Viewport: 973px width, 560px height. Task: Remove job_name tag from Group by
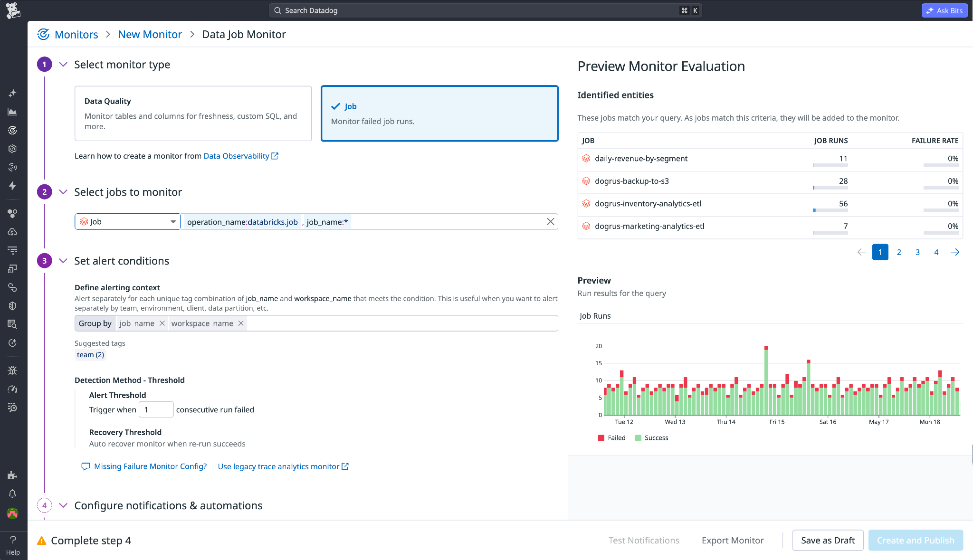[x=162, y=323]
